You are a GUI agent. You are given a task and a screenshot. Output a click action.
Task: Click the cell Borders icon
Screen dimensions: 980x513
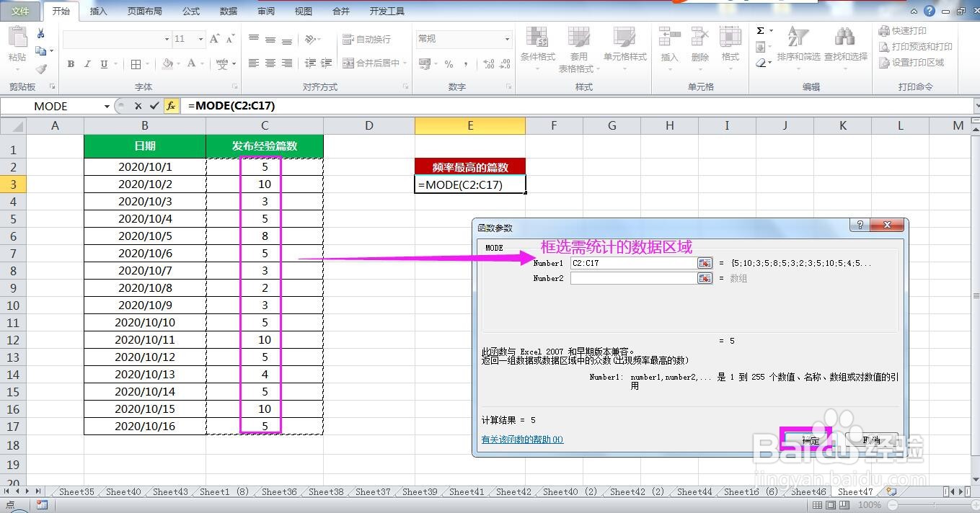(136, 64)
